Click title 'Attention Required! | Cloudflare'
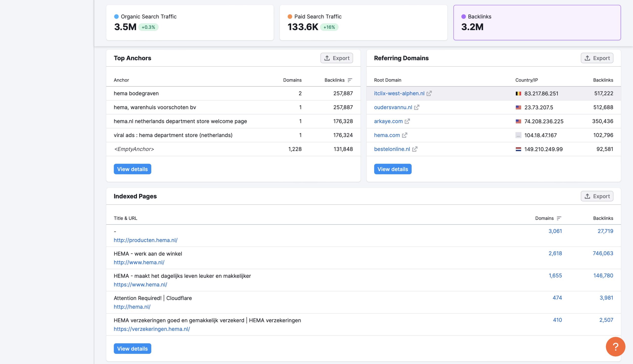Image resolution: width=633 pixels, height=364 pixels. [153, 298]
